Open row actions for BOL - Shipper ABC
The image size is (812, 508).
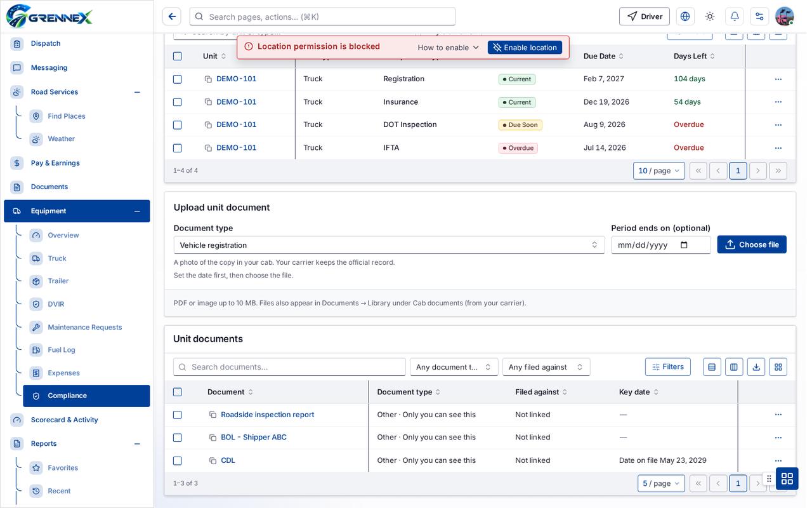tap(778, 438)
